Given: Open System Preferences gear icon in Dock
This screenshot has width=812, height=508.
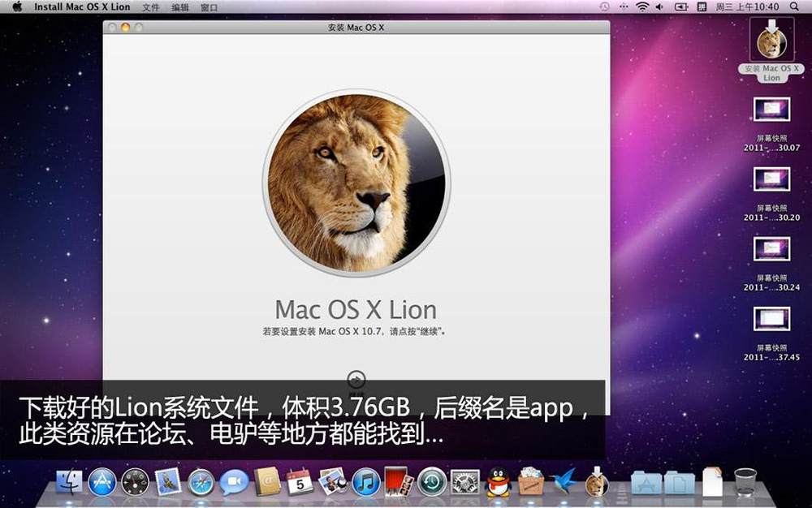Looking at the screenshot, I should [465, 483].
